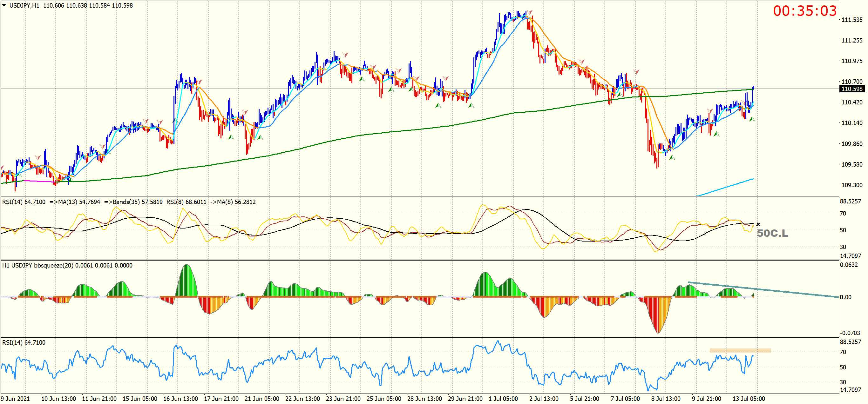Click the 9 Jun 2021 date label

(x=15, y=399)
